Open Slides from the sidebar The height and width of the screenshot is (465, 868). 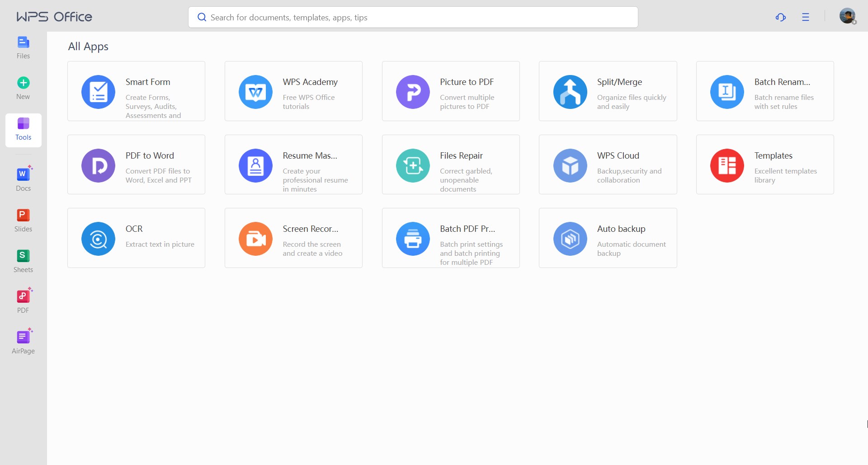click(23, 220)
